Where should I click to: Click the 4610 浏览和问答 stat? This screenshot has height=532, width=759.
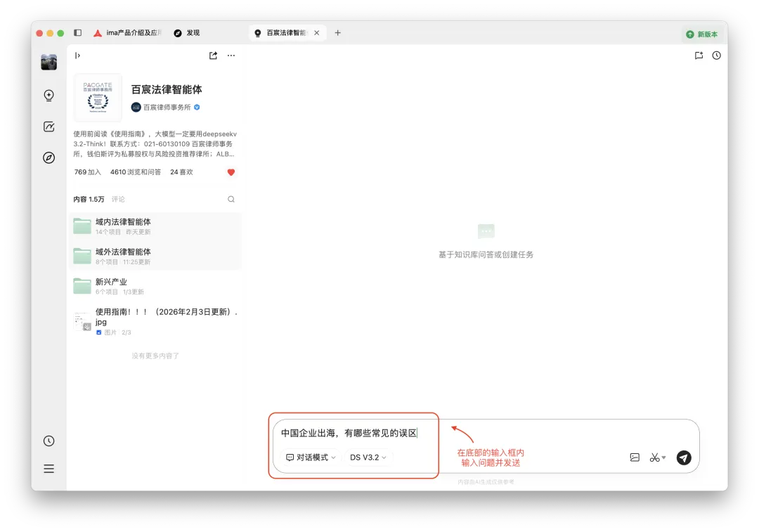[136, 172]
